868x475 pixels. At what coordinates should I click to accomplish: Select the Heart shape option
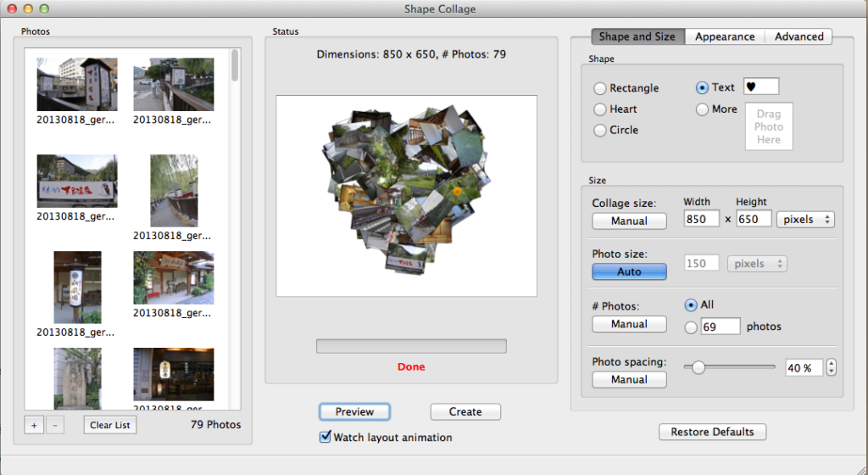pyautogui.click(x=600, y=109)
